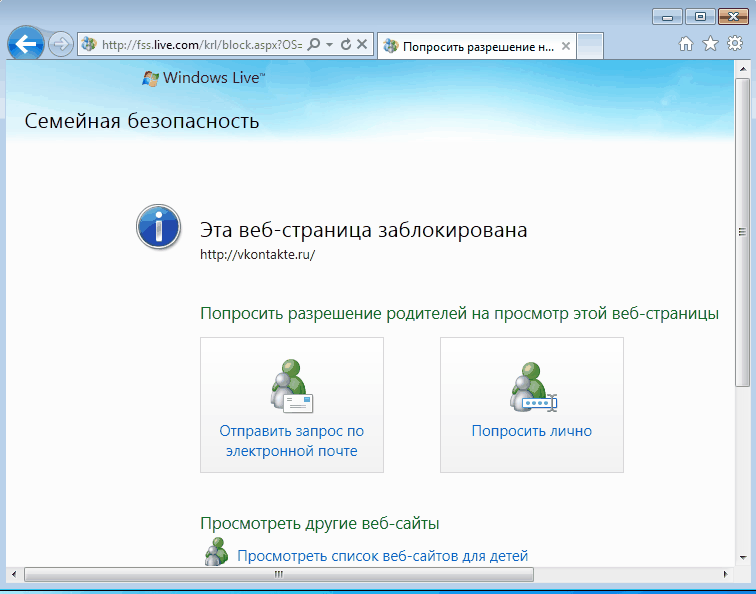
Task: Refresh the page using the reload icon
Action: [346, 45]
